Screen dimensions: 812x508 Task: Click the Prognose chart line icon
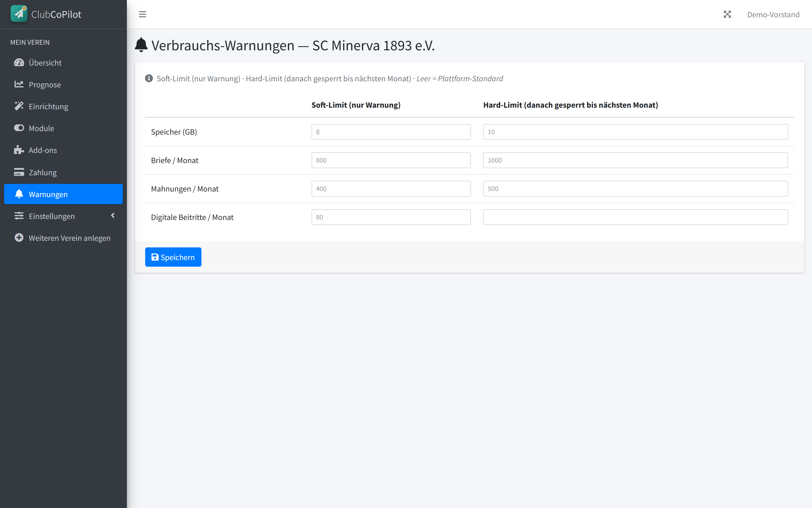coord(19,84)
